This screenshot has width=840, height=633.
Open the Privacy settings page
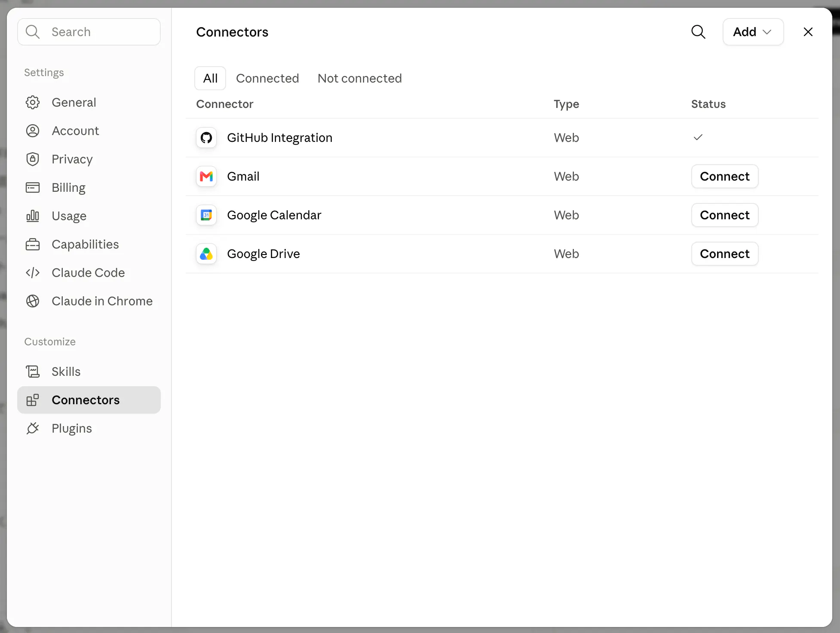point(89,159)
